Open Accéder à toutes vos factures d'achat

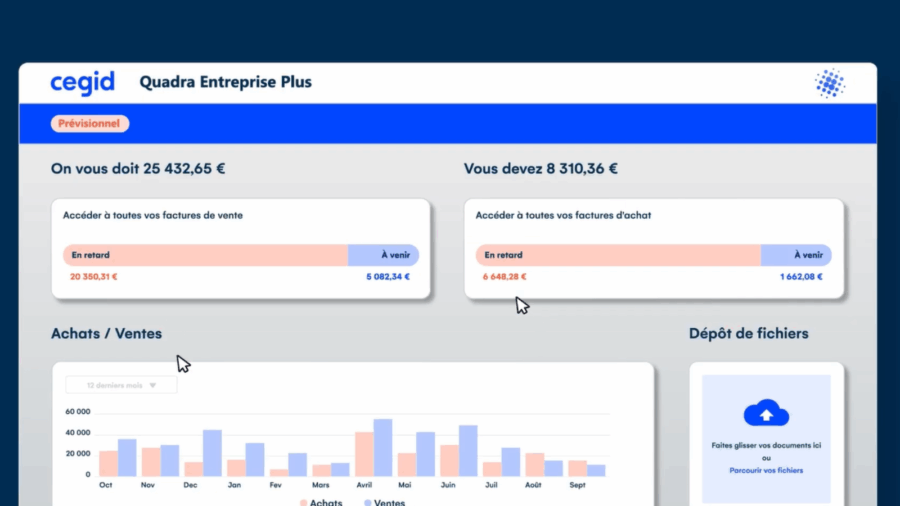point(563,215)
